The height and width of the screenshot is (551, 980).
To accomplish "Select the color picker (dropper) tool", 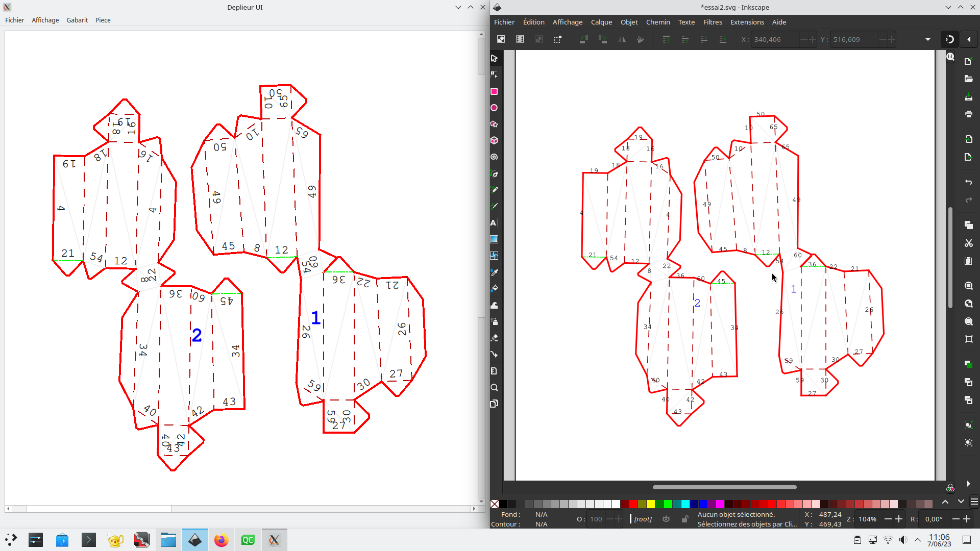I will pos(494,272).
